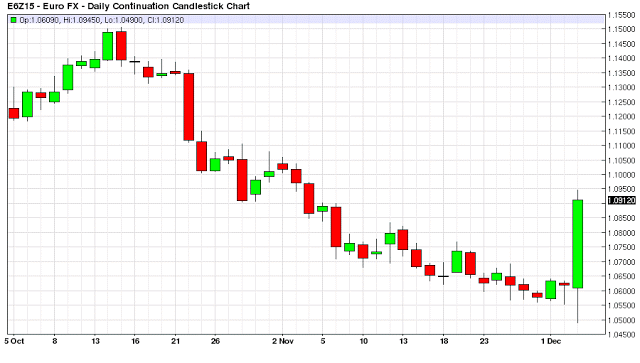Viewport: 640px width, 363px height.
Task: Click the 1.05000 price axis label
Action: (x=622, y=321)
